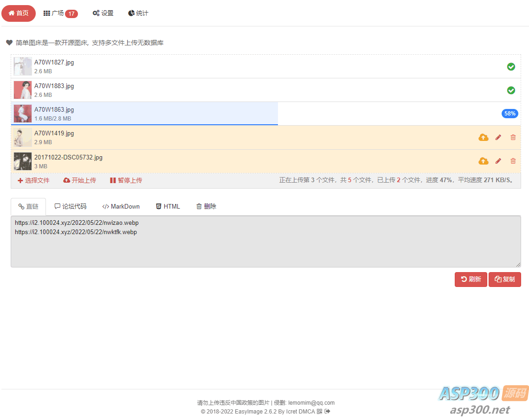The width and height of the screenshot is (529, 420).
Task: Click the logout icon in the footer
Action: tap(327, 411)
